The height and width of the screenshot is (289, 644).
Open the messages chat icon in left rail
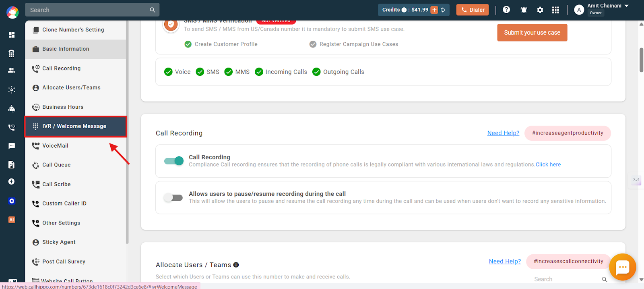(x=12, y=146)
